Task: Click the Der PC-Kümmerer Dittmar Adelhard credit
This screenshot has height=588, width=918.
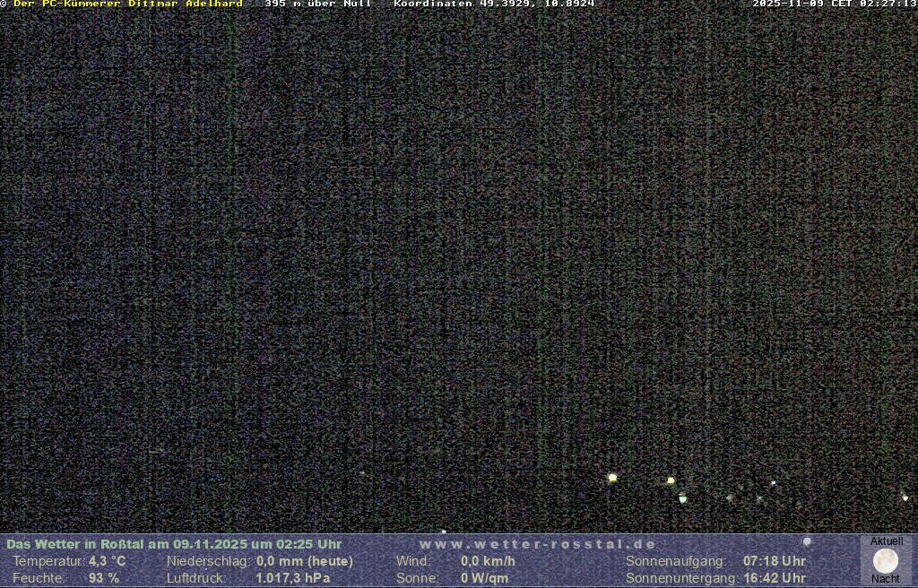Action: pos(127,4)
